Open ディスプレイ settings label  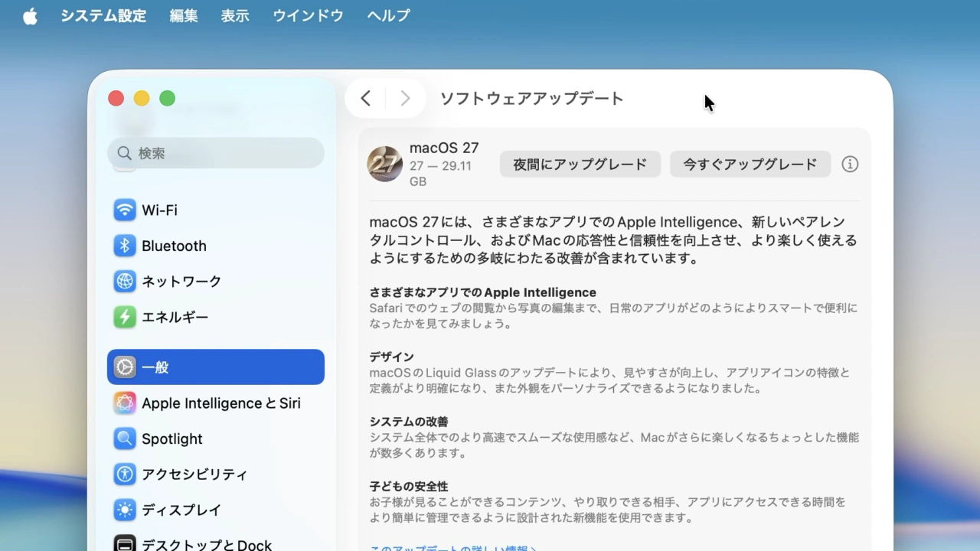point(181,510)
